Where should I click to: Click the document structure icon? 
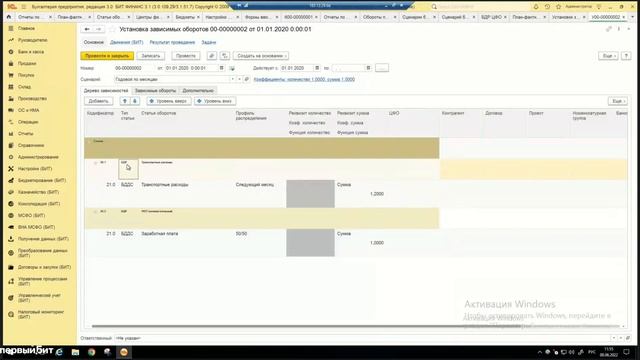click(225, 56)
